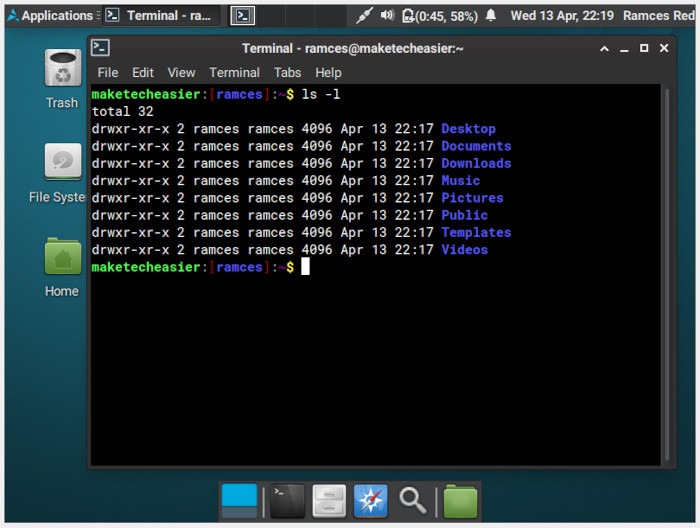Screen dimensions: 700x528
Task: Minimize the Terminal window
Action: (x=624, y=48)
